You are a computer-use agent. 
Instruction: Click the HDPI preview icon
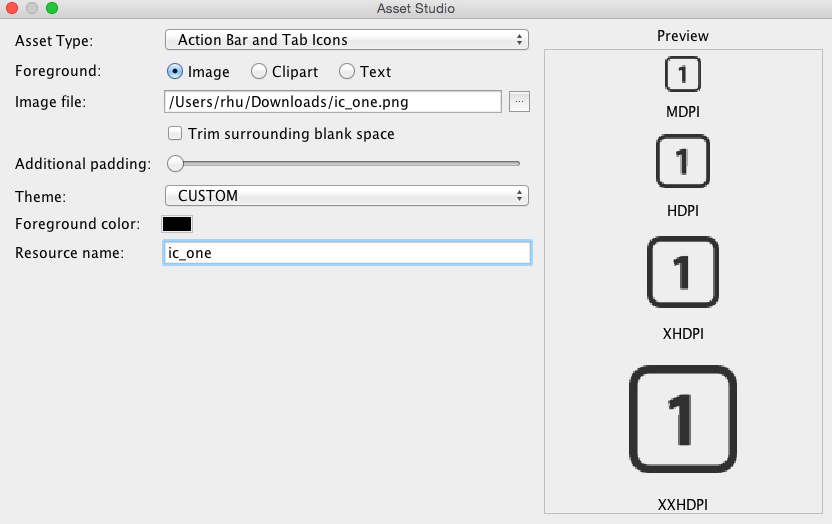[x=682, y=161]
